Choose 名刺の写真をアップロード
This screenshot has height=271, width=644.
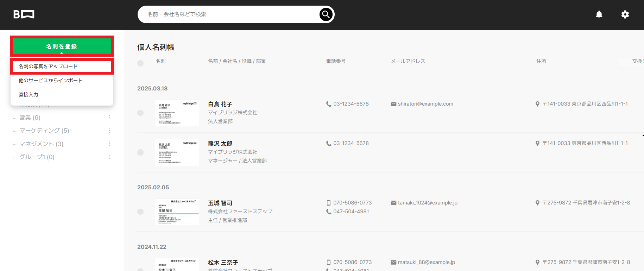tap(62, 66)
